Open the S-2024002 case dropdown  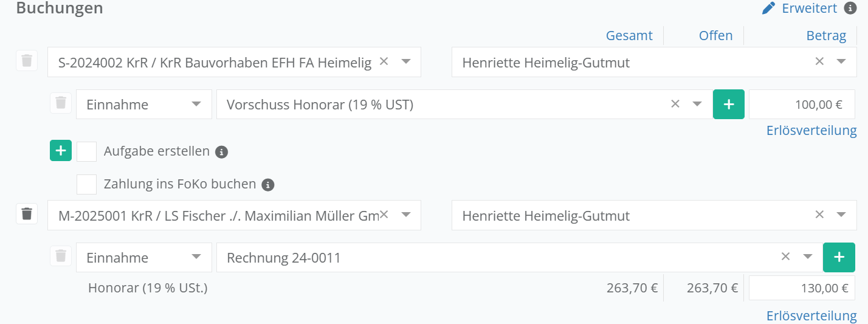[406, 61]
